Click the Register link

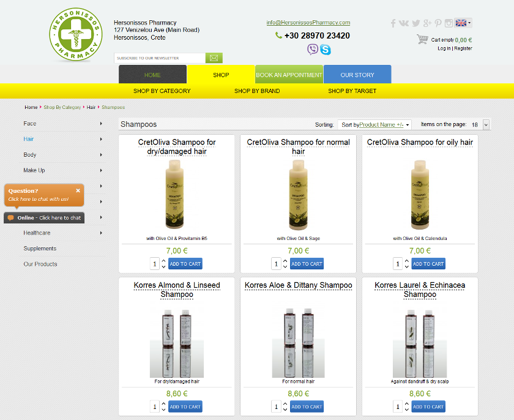pyautogui.click(x=463, y=48)
